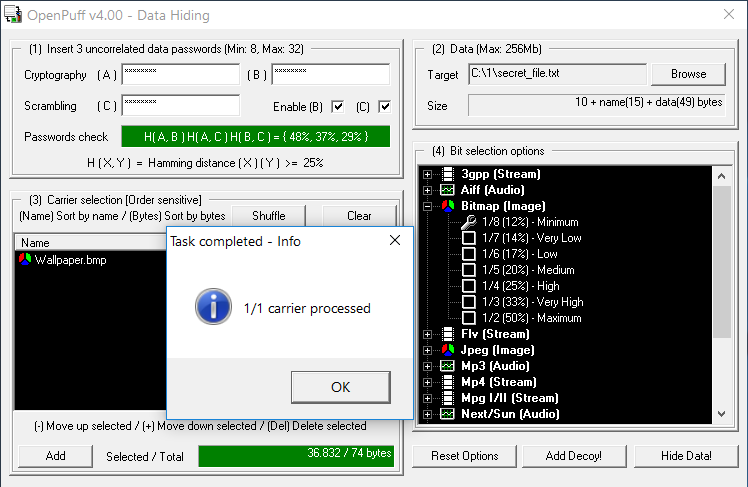Collapse the Bitmap (Image) tree node

point(428,206)
